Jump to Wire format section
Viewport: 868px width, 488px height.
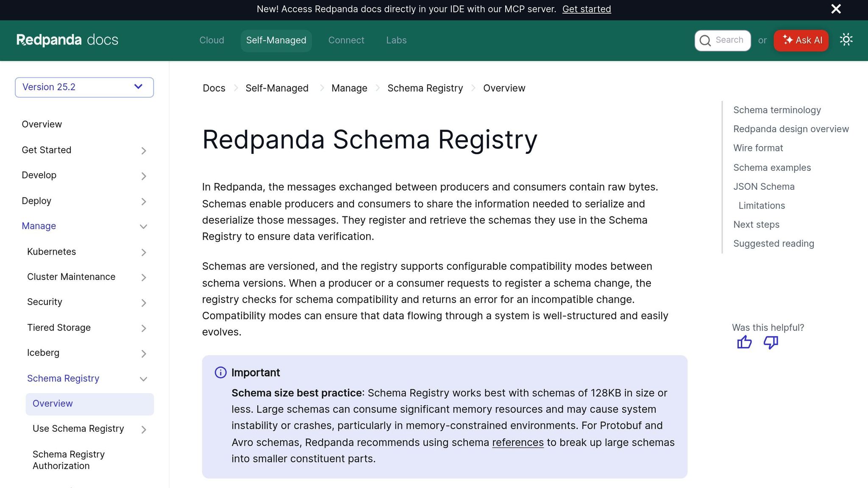(758, 148)
